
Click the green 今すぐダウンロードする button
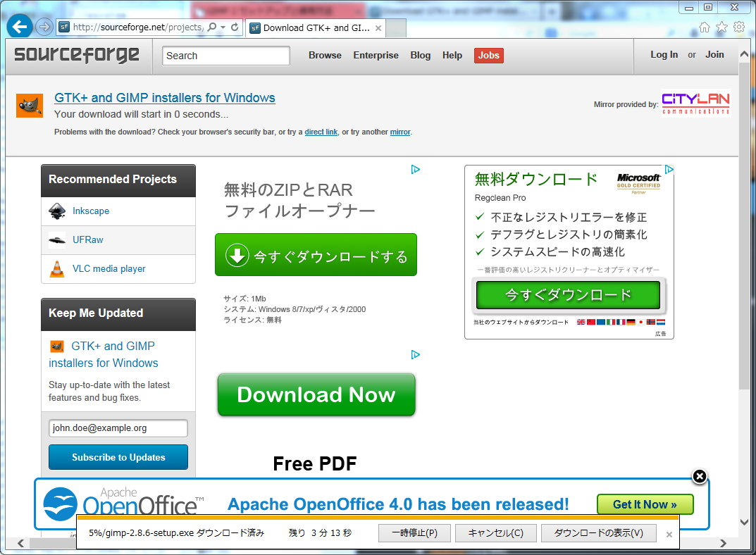316,255
